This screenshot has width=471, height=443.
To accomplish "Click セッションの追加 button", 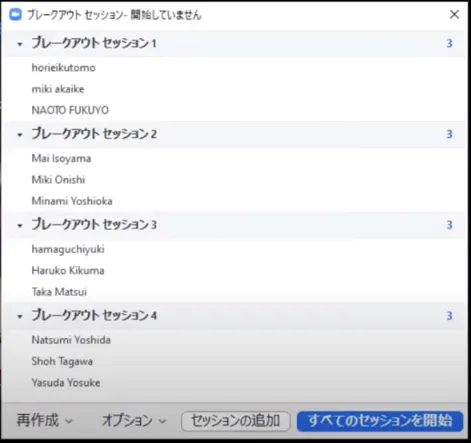I will point(236,421).
